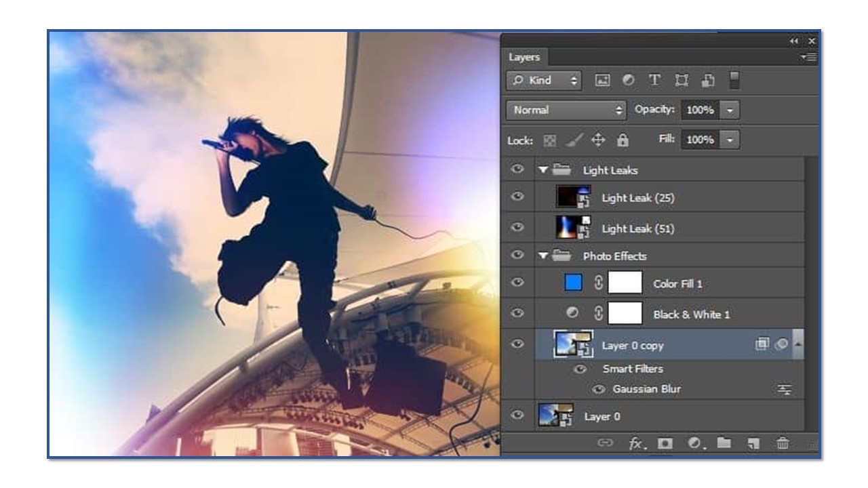The height and width of the screenshot is (488, 868).
Task: Filter for type layers icon
Action: (654, 81)
